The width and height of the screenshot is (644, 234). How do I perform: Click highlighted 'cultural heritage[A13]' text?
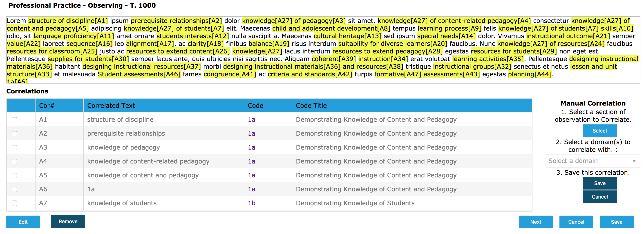pos(347,36)
